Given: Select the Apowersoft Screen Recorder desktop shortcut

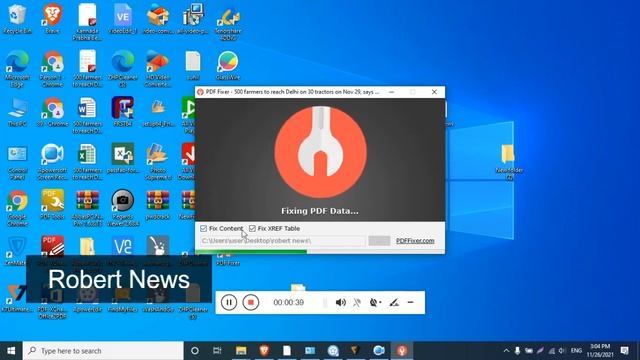Looking at the screenshot, I should point(52,162).
